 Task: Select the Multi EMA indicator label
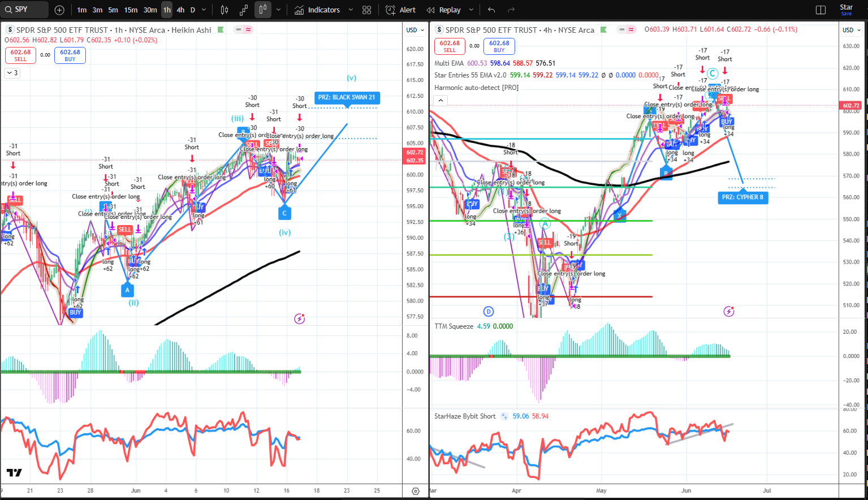(449, 63)
